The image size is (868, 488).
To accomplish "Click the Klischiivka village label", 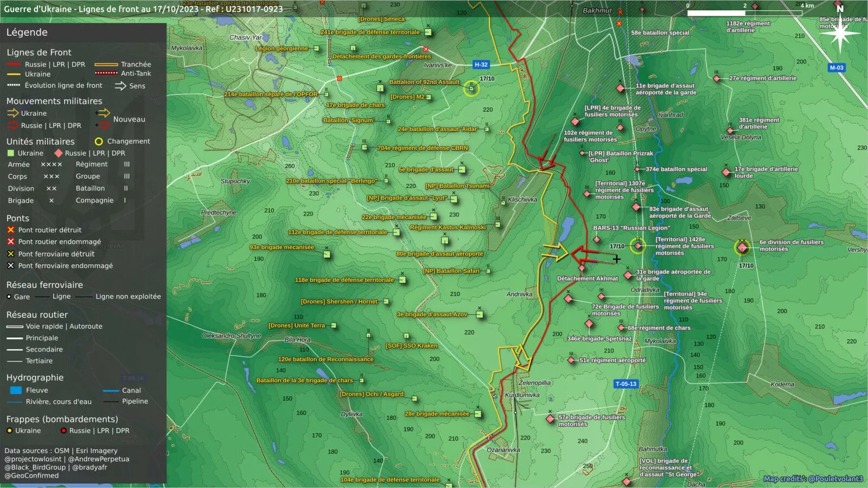I will point(522,200).
